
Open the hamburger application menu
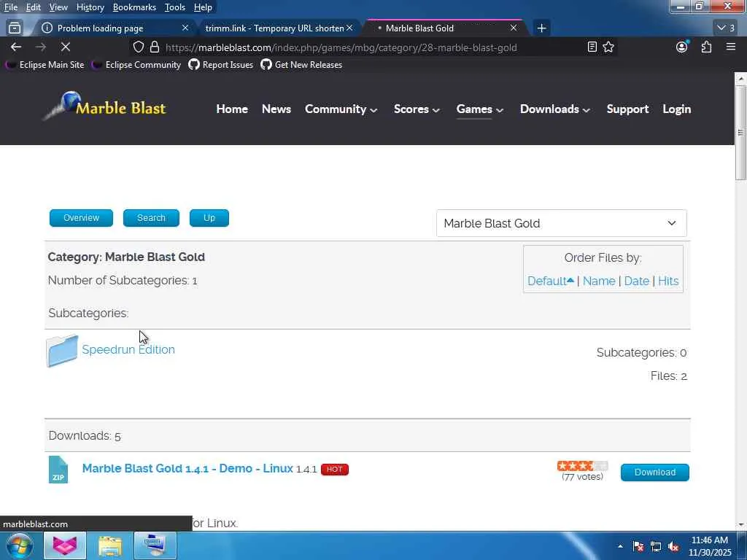(x=730, y=47)
